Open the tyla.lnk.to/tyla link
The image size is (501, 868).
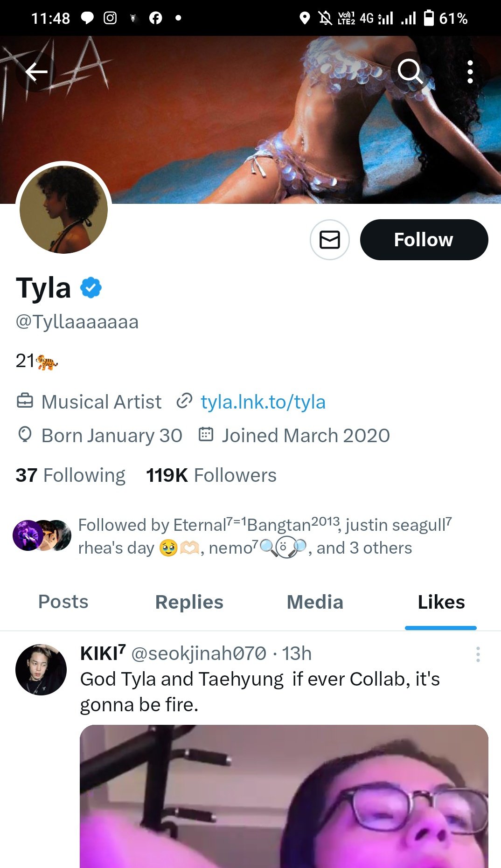coord(263,402)
